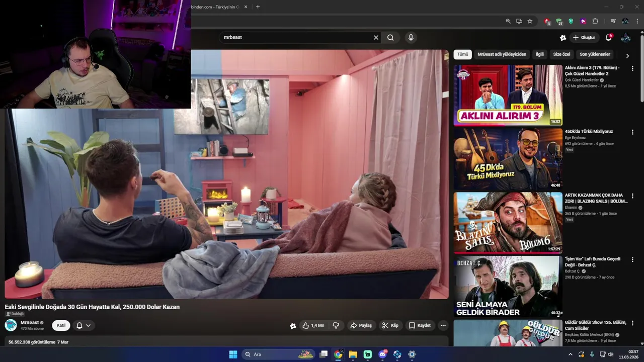This screenshot has height=362, width=644.
Task: Click the taskbar volume icon
Action: (610, 354)
